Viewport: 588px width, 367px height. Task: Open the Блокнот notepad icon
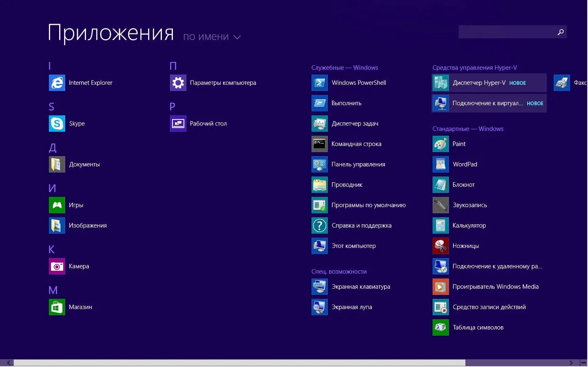441,185
